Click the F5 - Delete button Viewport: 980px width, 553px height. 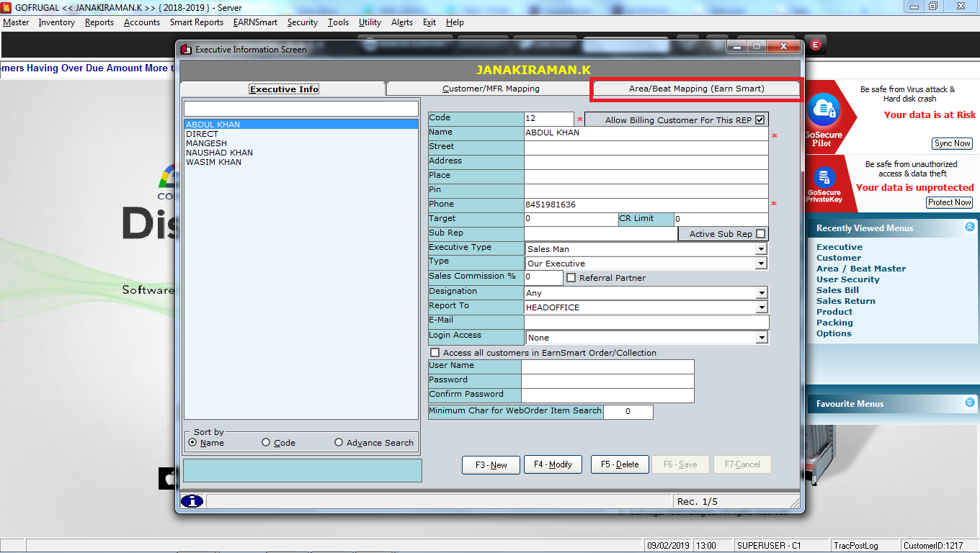[x=620, y=464]
